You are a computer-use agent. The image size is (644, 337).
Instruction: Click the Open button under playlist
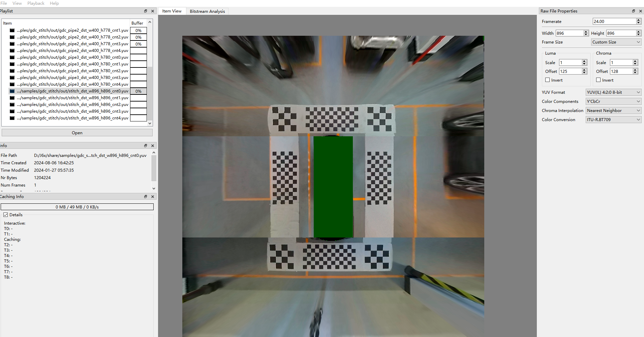77,133
